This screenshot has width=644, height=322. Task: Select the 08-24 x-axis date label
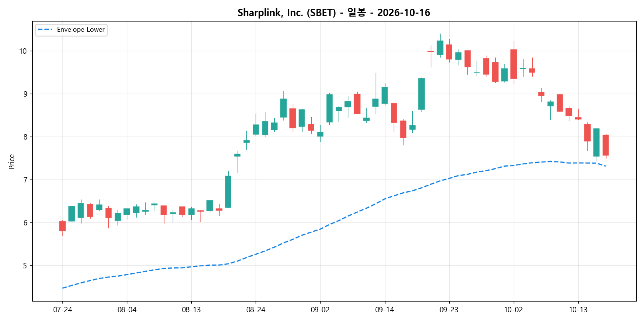(256, 309)
